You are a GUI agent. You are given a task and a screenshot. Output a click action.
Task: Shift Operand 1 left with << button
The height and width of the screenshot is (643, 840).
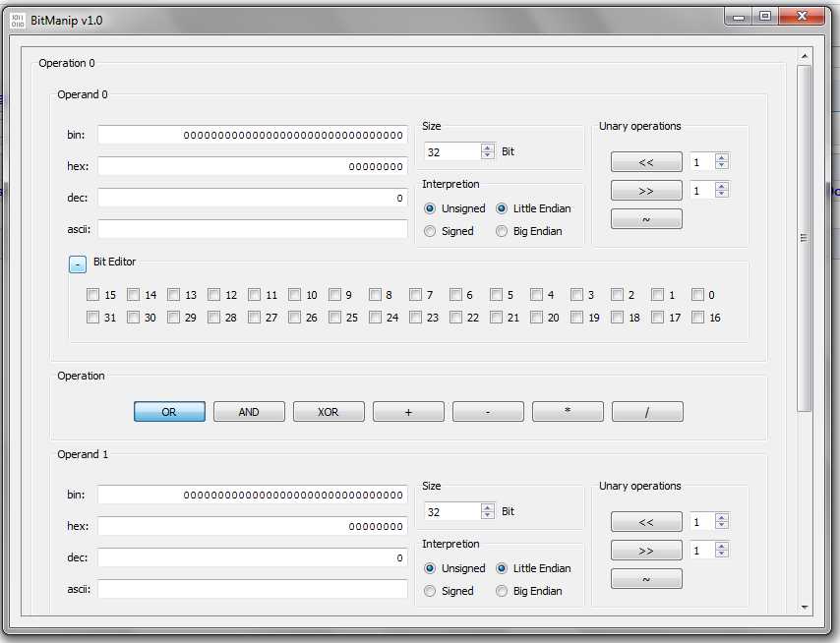[646, 522]
